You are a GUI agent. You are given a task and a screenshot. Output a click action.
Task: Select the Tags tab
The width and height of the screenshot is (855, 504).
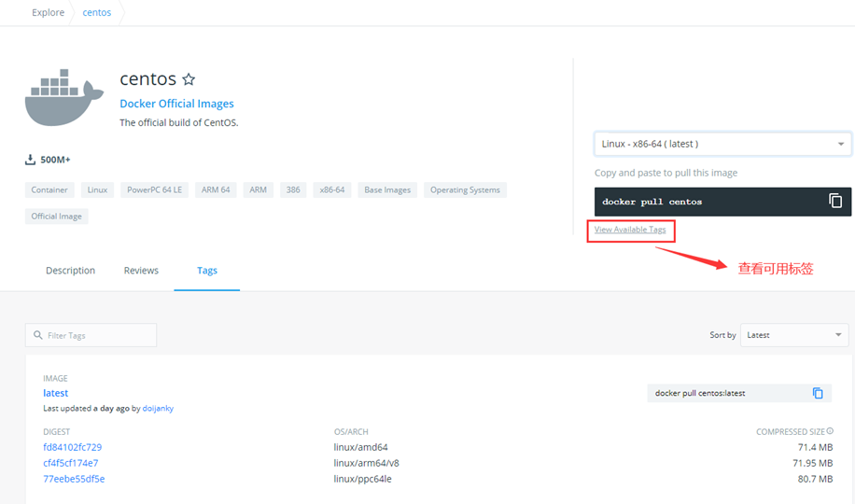click(207, 271)
